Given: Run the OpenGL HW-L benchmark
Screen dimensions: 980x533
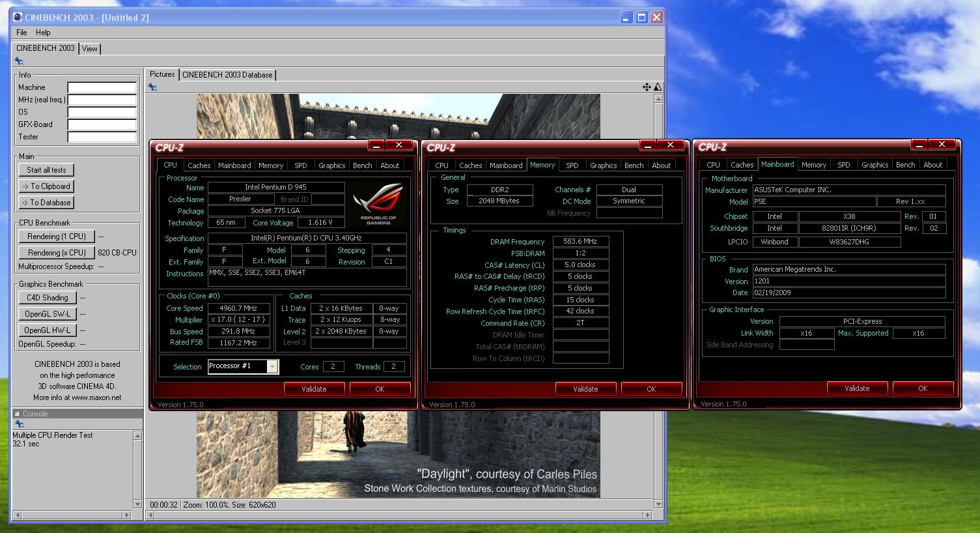Looking at the screenshot, I should point(47,330).
